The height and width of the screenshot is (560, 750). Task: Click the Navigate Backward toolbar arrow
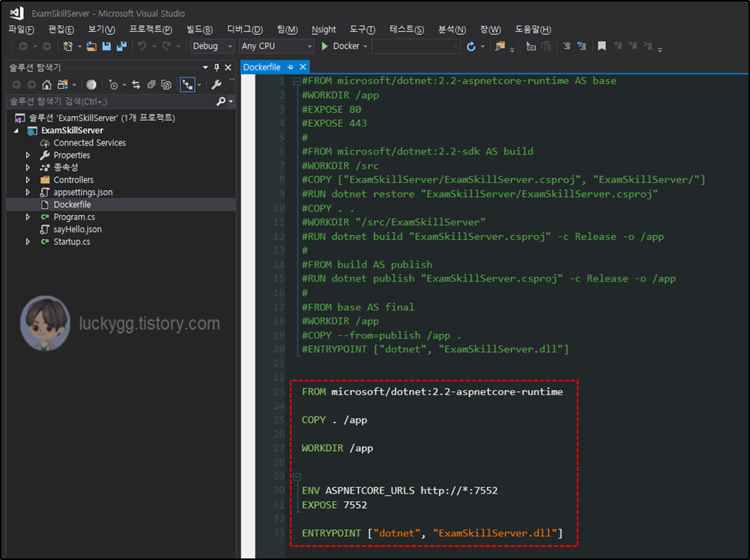[x=23, y=46]
